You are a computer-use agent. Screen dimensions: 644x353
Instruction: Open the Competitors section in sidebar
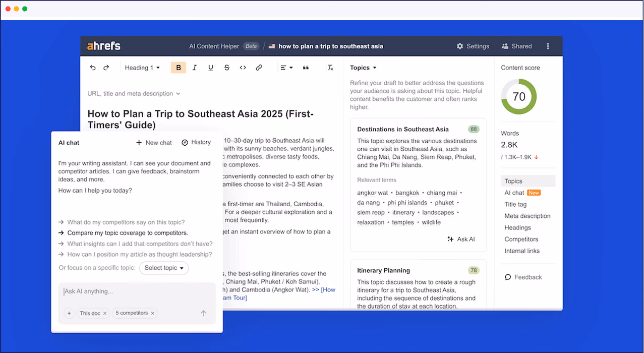pyautogui.click(x=521, y=239)
